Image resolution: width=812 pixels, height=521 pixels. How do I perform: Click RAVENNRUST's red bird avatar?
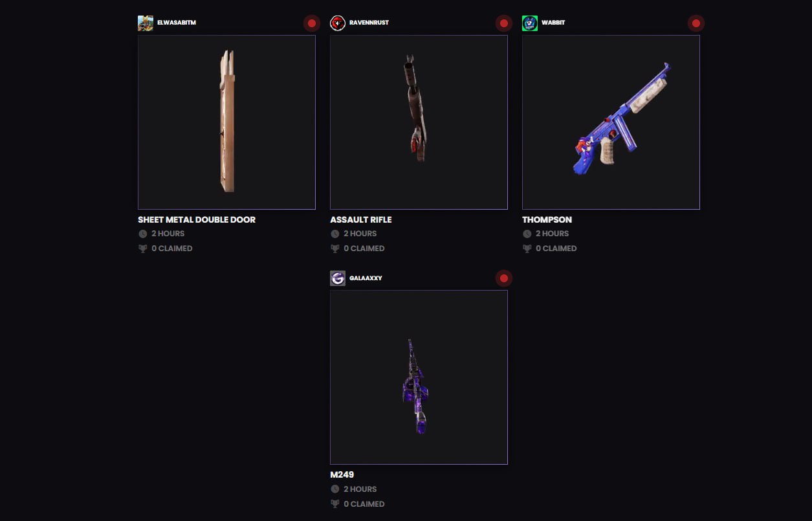[x=338, y=23]
